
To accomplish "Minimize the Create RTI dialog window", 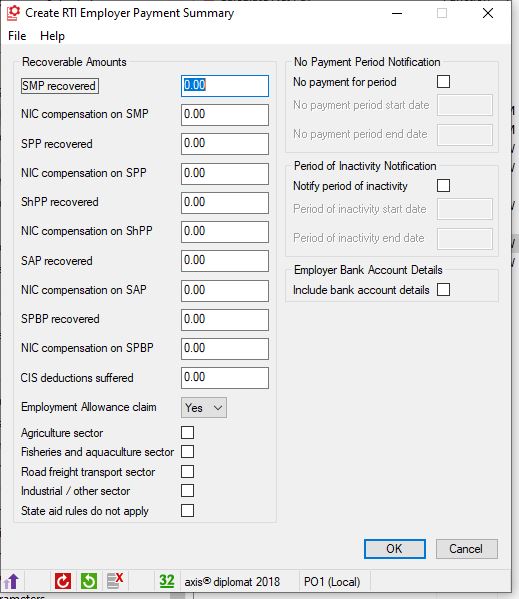I will [x=397, y=13].
